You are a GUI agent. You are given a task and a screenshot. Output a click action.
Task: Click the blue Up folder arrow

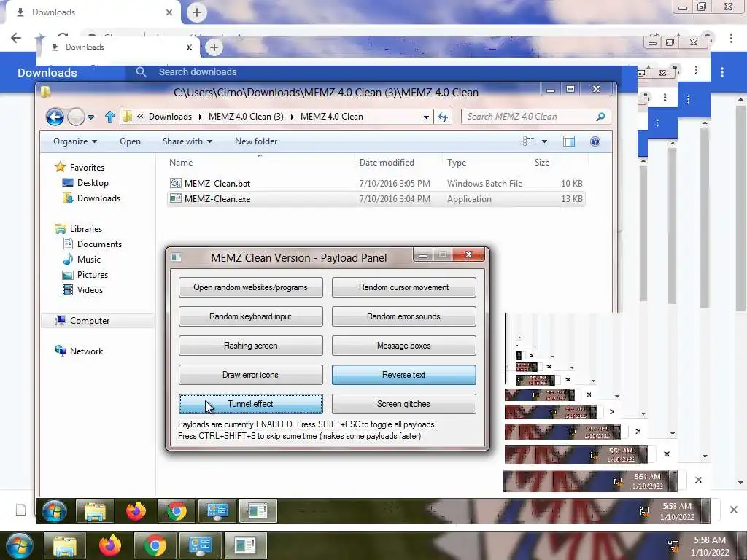pos(110,117)
